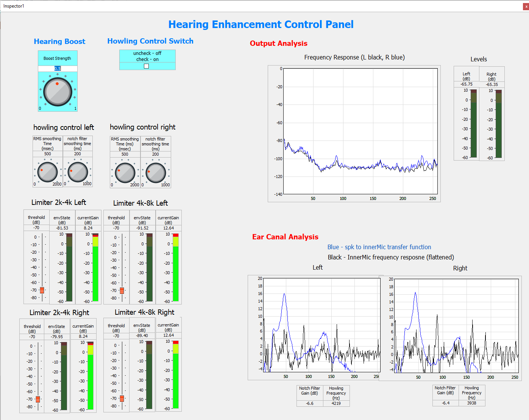Click Limiter 2k-4k Left threshold slider handle

(x=42, y=290)
